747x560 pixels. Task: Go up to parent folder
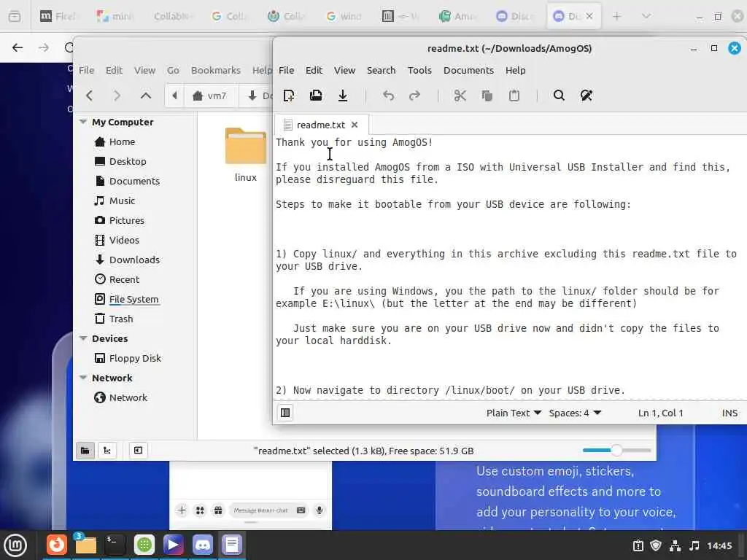point(146,96)
